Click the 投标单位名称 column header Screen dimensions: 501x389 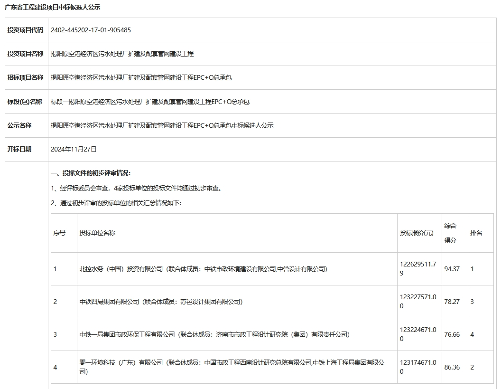pos(97,233)
